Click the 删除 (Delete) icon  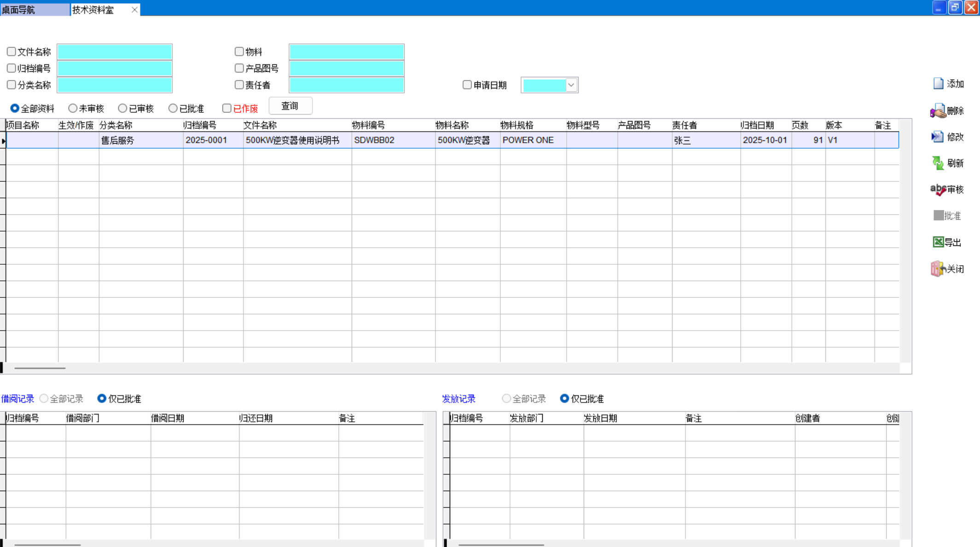938,111
